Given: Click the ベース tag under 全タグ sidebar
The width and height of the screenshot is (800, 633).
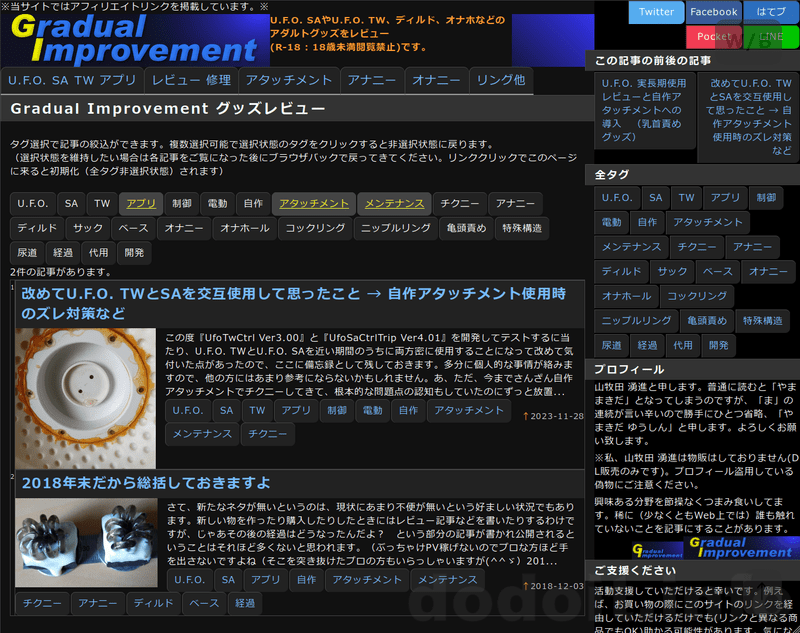Looking at the screenshot, I should (x=718, y=271).
